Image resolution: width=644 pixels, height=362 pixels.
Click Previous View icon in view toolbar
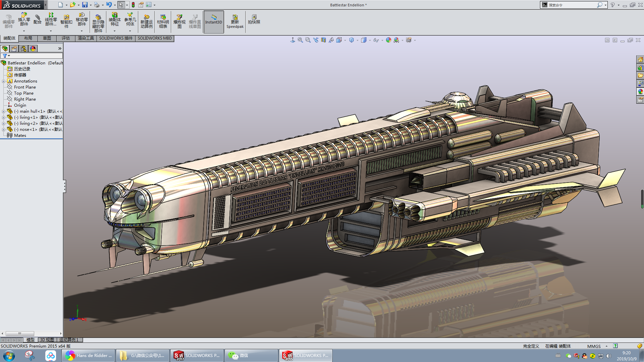(315, 40)
